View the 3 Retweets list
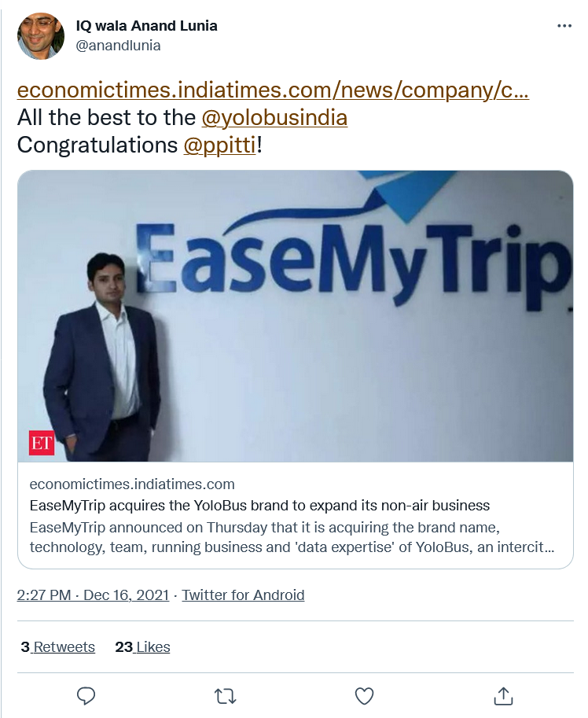Image resolution: width=588 pixels, height=718 pixels. [58, 647]
